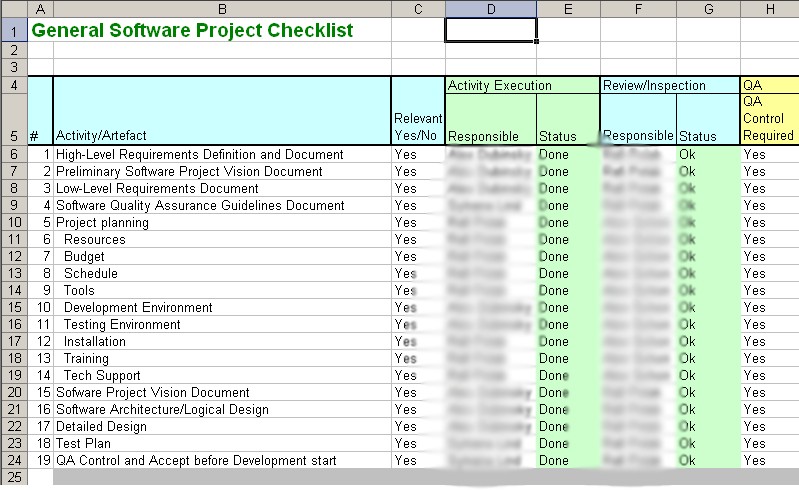Click the 'Tools' cell
The width and height of the screenshot is (799, 491).
pos(222,290)
